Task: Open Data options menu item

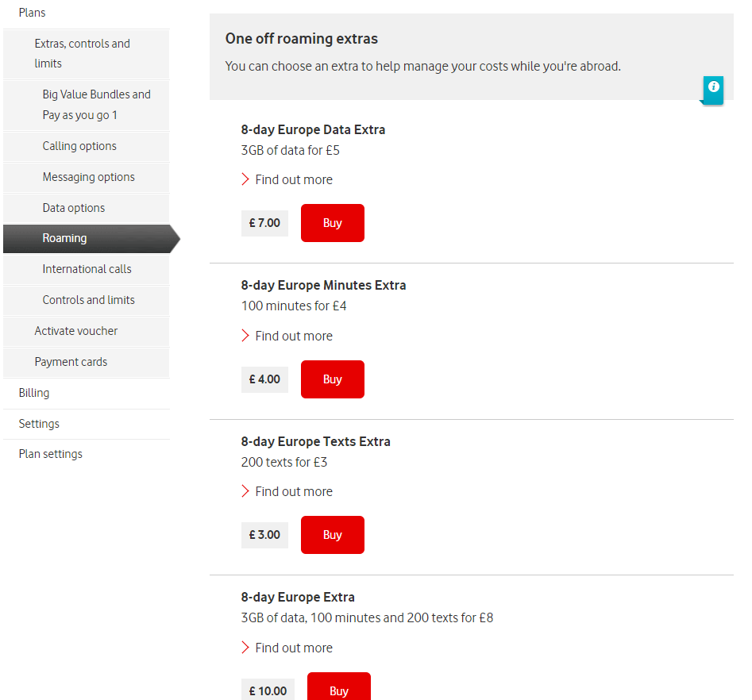Action: coord(74,208)
